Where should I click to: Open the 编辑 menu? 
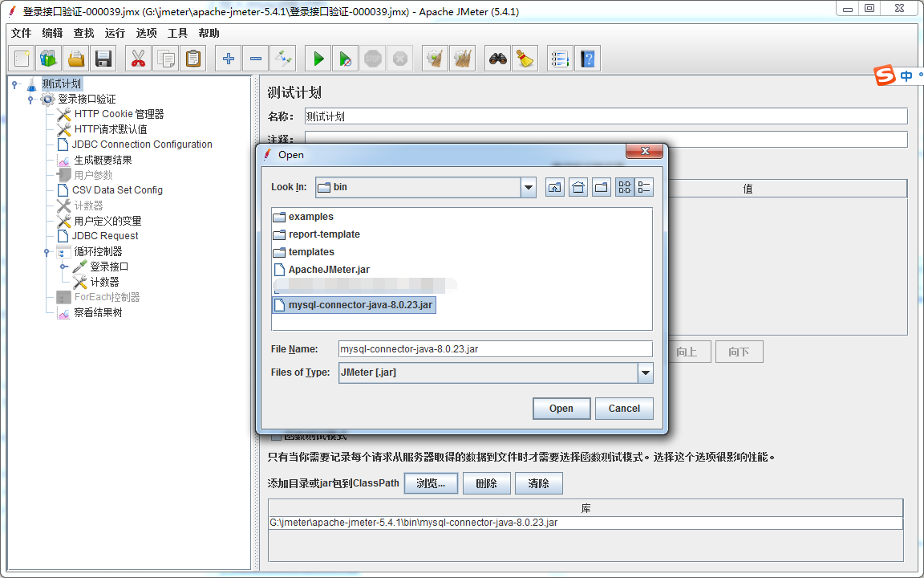[x=52, y=33]
